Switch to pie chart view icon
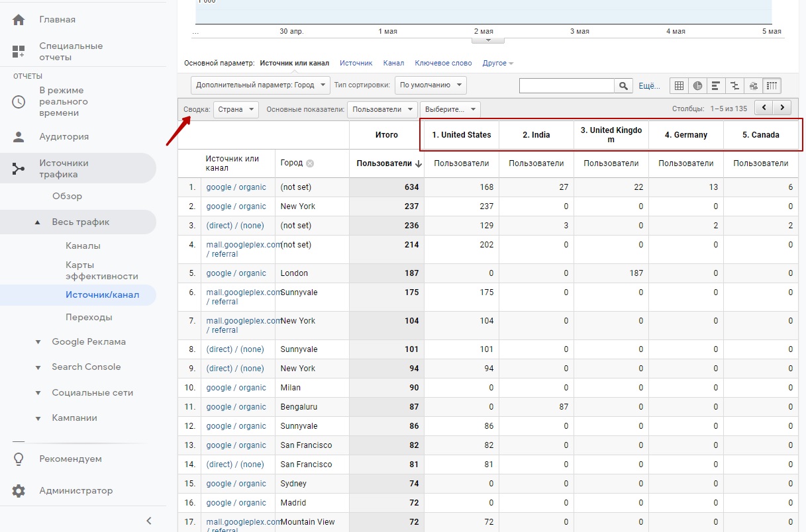This screenshot has height=532, width=806. (x=697, y=85)
